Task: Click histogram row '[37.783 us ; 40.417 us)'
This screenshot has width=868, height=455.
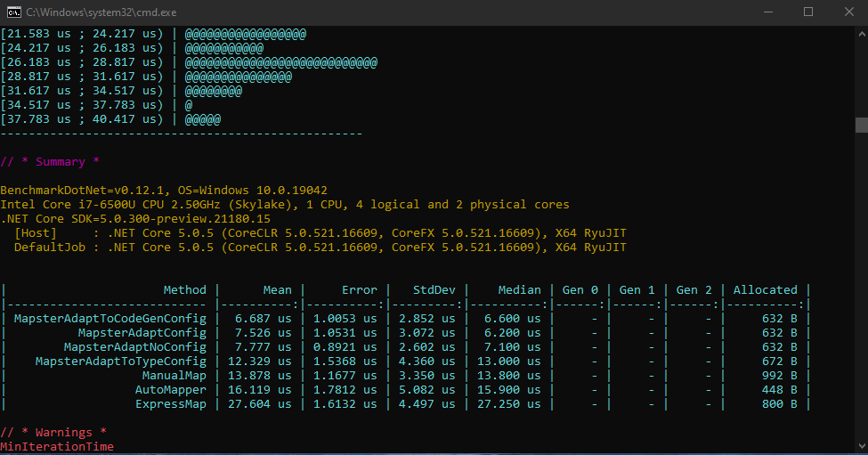Action: coord(110,119)
